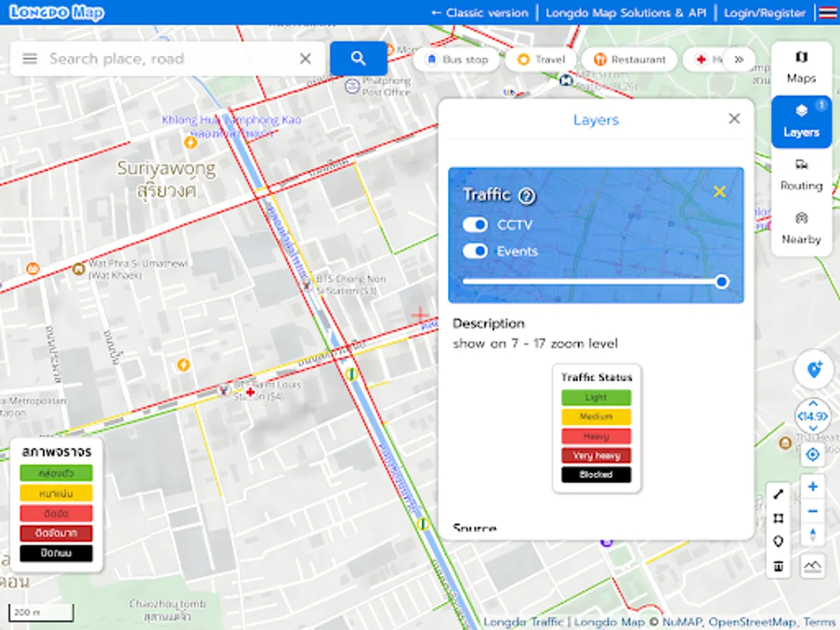Open the Nearby panel
Image resolution: width=840 pixels, height=630 pixels.
801,229
